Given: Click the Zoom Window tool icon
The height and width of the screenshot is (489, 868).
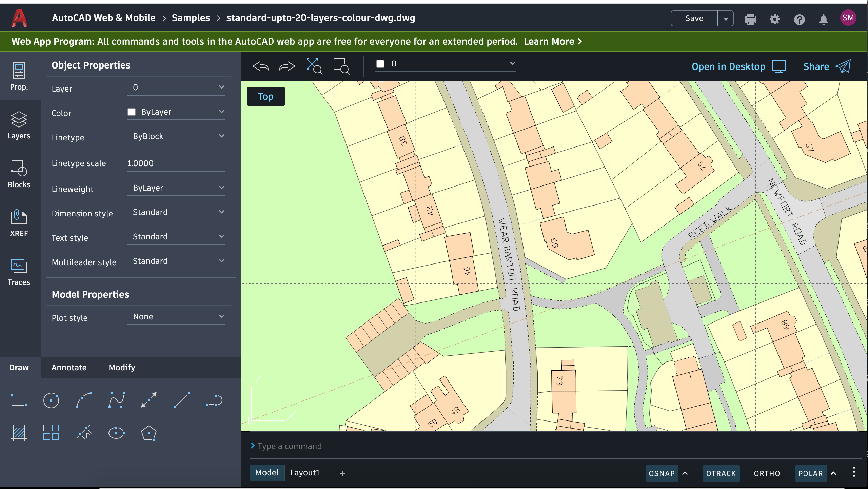Looking at the screenshot, I should (x=341, y=65).
